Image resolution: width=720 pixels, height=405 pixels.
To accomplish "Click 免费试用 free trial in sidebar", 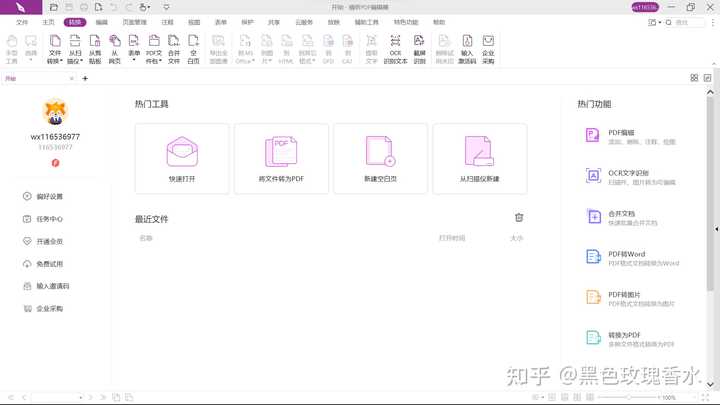I will [x=43, y=264].
